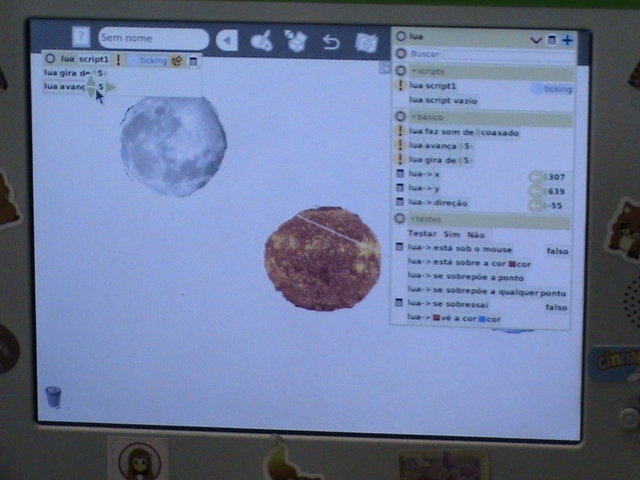This screenshot has width=640, height=480.
Task: Close the scripts category with its circle button
Action: click(x=400, y=72)
